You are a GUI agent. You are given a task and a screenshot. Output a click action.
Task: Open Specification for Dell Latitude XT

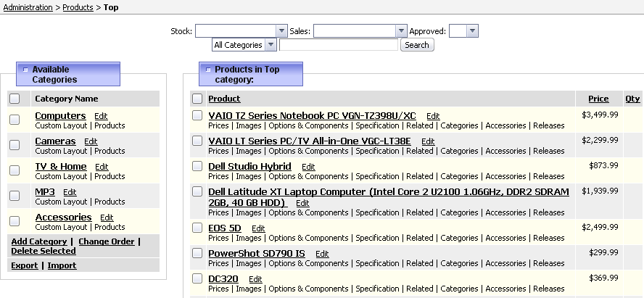click(x=377, y=212)
